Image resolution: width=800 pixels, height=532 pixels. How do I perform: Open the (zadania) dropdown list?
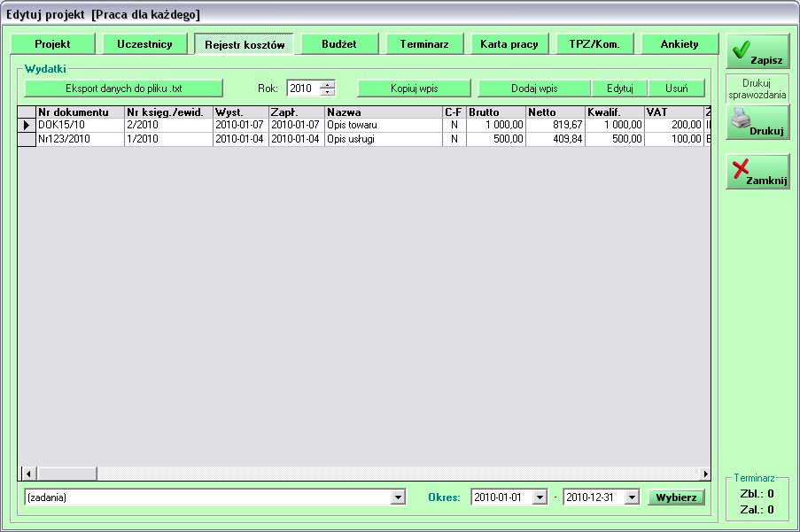[x=398, y=497]
